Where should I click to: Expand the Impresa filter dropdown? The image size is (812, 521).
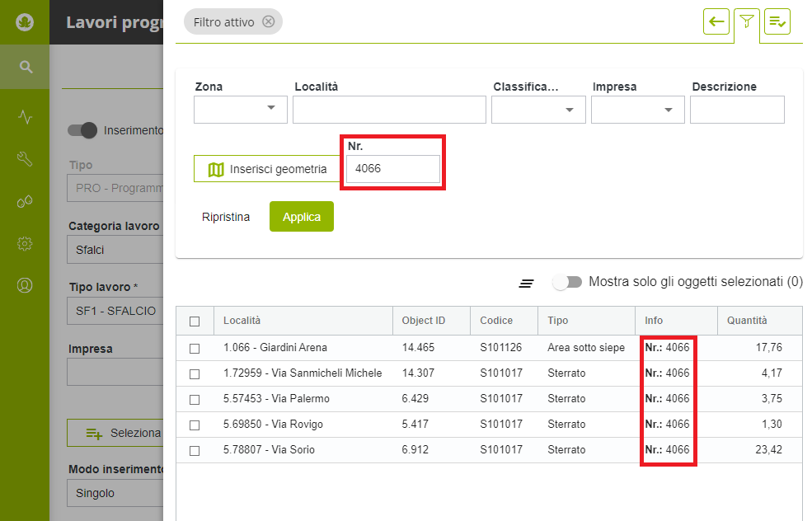tap(638, 110)
